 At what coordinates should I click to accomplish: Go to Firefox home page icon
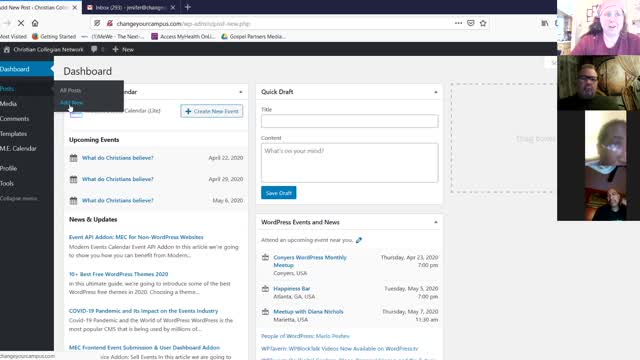[35, 23]
